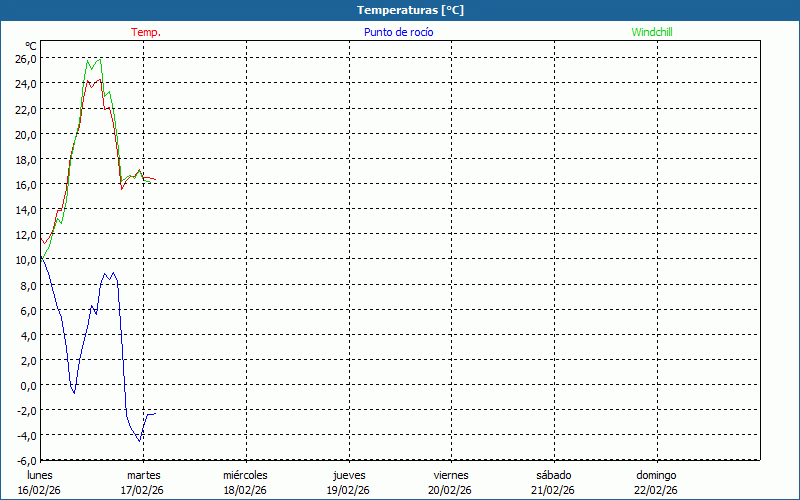This screenshot has width=800, height=500.
Task: Click the domingo day label
Action: (x=656, y=476)
